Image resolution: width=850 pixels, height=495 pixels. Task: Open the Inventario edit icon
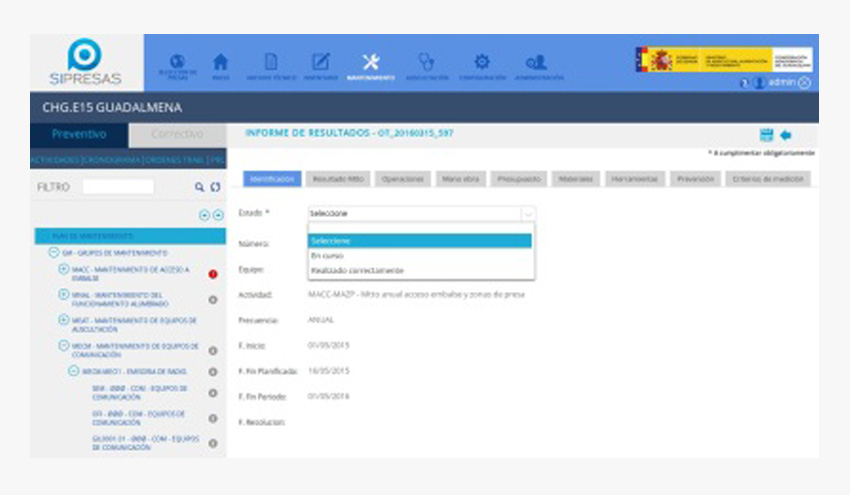click(320, 63)
